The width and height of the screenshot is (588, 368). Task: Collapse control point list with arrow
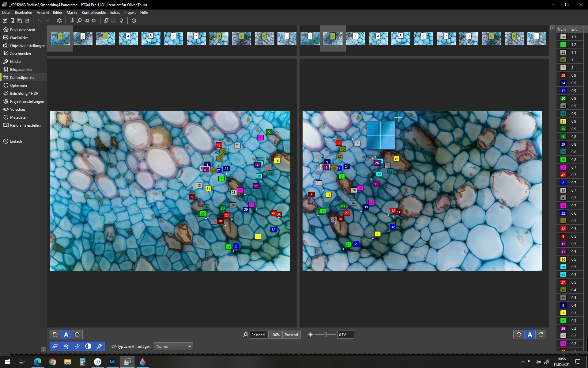pos(552,28)
